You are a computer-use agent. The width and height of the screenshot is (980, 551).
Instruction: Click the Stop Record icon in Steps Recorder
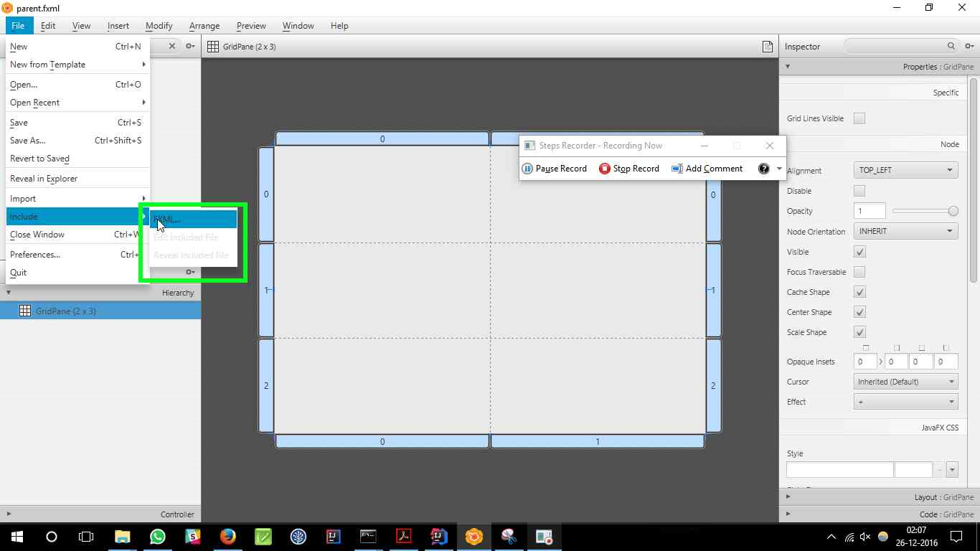point(605,169)
